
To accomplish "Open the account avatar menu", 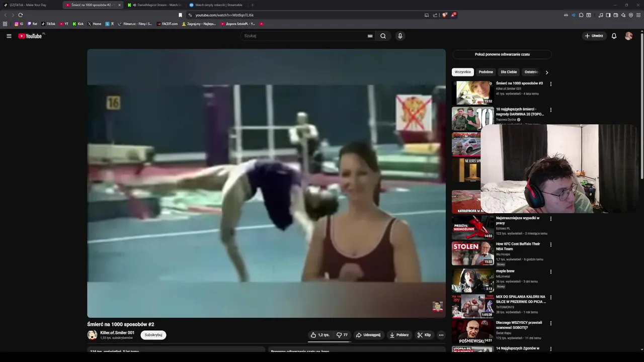I will (x=628, y=36).
